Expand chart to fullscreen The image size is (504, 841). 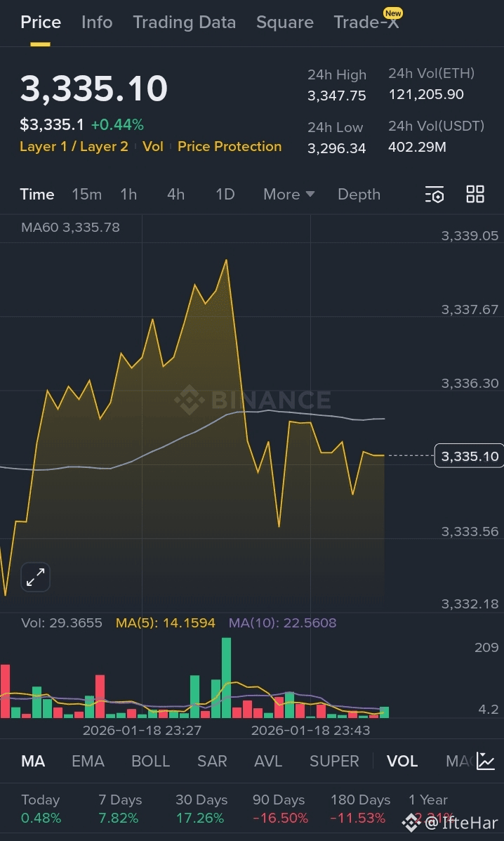point(35,577)
